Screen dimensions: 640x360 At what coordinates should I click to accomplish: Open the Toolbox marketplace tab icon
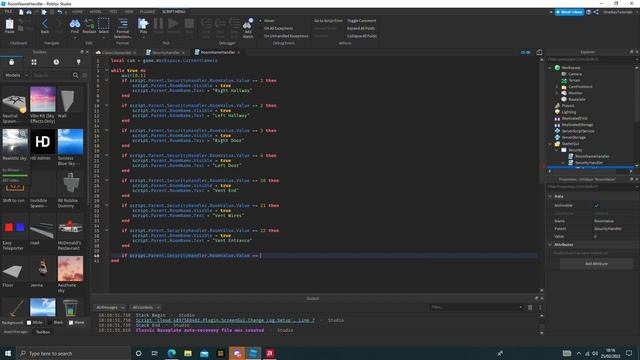[11, 62]
